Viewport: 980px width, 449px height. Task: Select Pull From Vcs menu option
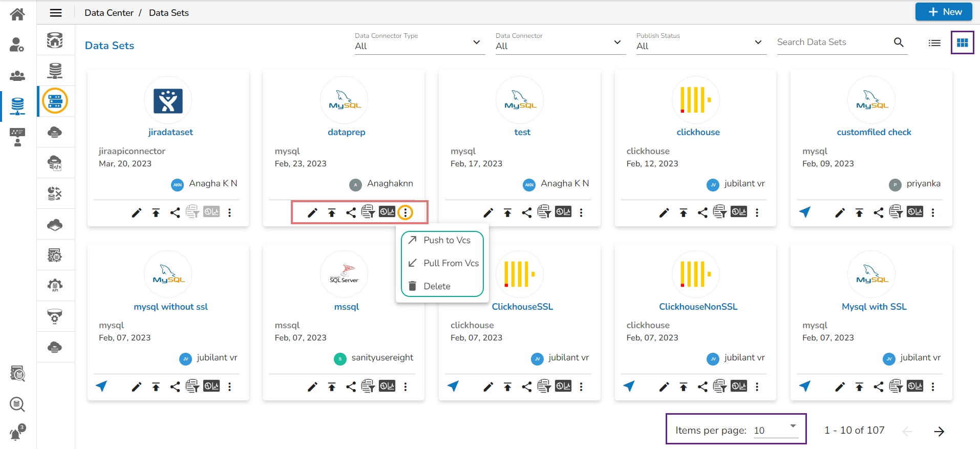coord(451,263)
